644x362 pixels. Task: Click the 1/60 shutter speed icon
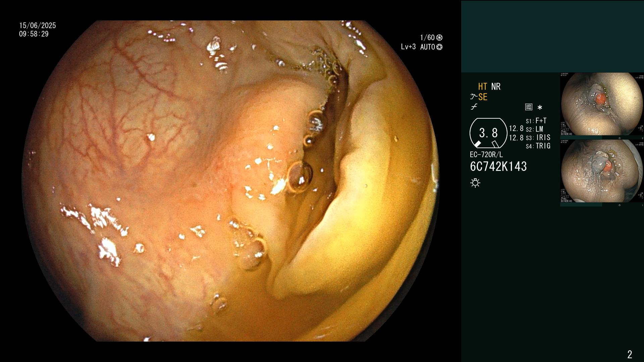point(439,38)
